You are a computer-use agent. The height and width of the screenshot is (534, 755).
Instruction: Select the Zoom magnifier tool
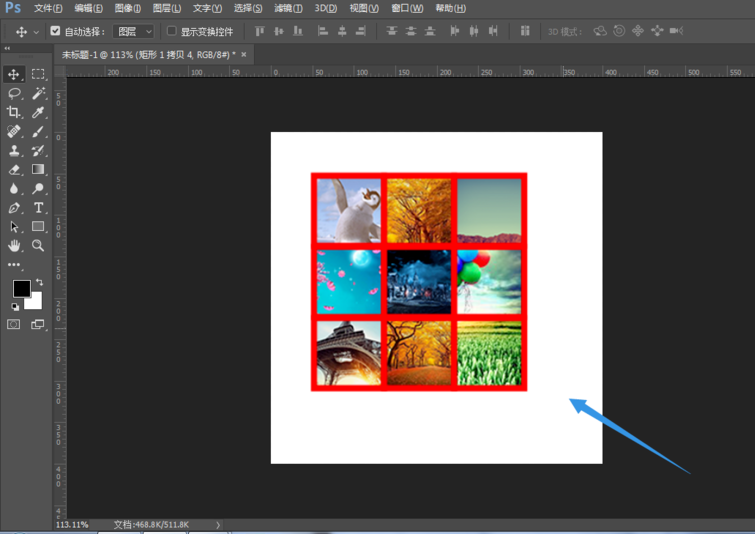(x=38, y=245)
